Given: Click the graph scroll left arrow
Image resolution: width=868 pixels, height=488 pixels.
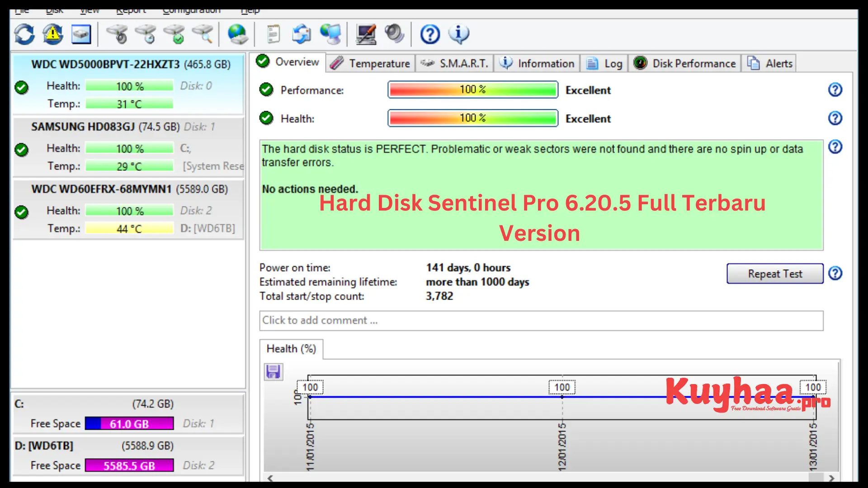Looking at the screenshot, I should [x=270, y=478].
